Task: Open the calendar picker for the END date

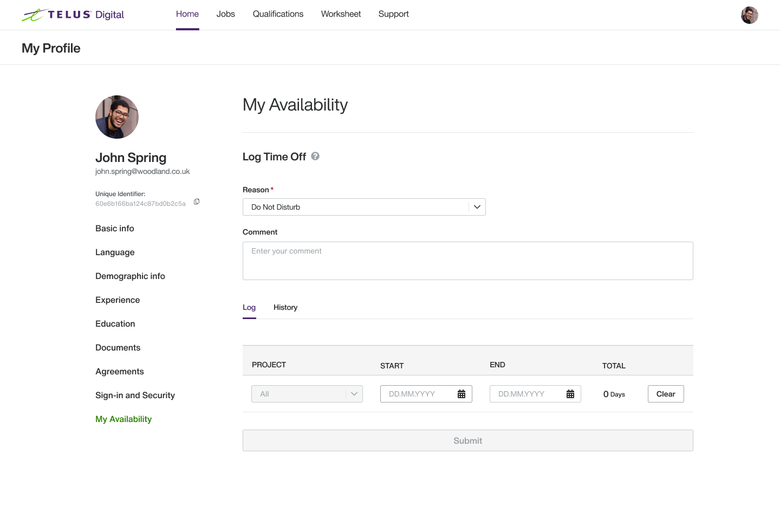Action: (570, 394)
